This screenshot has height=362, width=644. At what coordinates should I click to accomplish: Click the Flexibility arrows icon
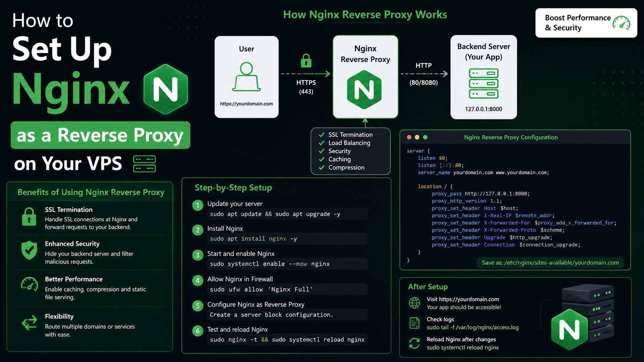[x=29, y=322]
